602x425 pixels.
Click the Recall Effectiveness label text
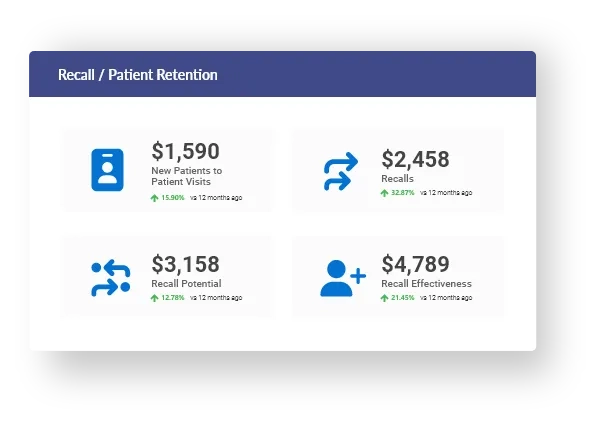click(x=426, y=284)
